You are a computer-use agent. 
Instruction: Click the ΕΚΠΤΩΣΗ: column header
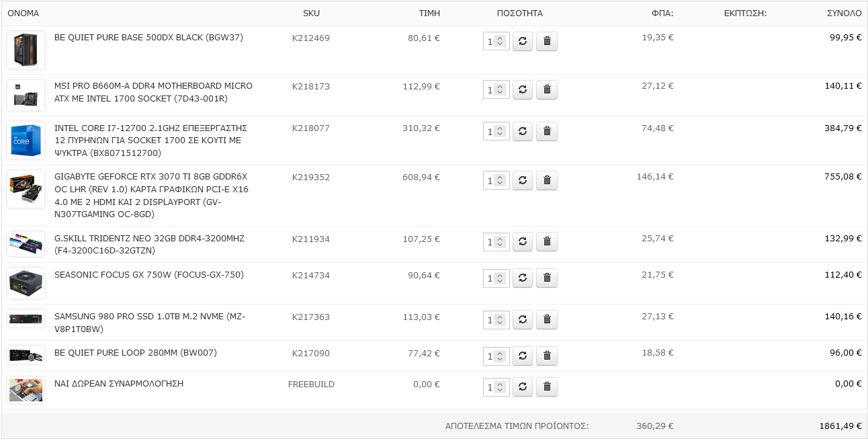pos(746,13)
